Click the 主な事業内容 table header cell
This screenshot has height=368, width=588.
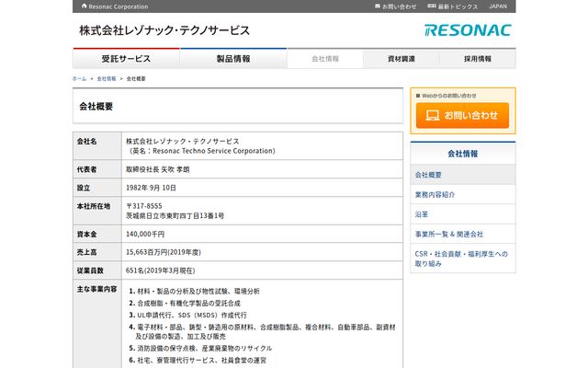tap(97, 324)
